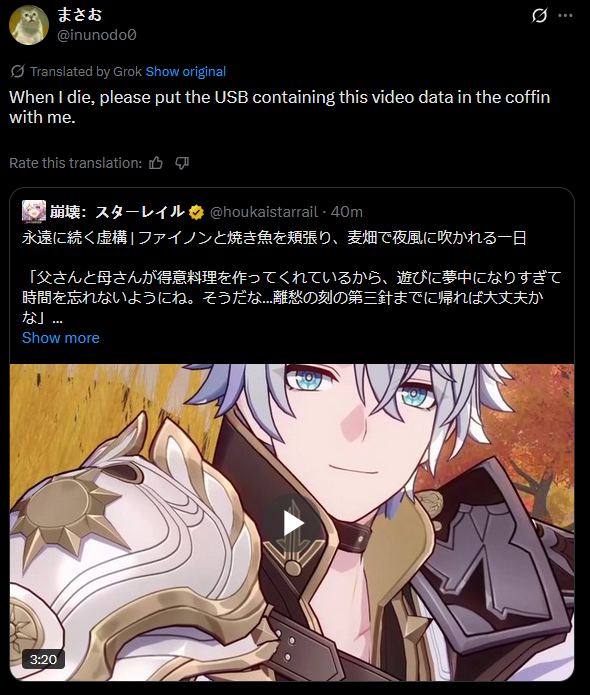Toggle translation via 'Show original'
Screen dimensions: 590x695
click(186, 71)
